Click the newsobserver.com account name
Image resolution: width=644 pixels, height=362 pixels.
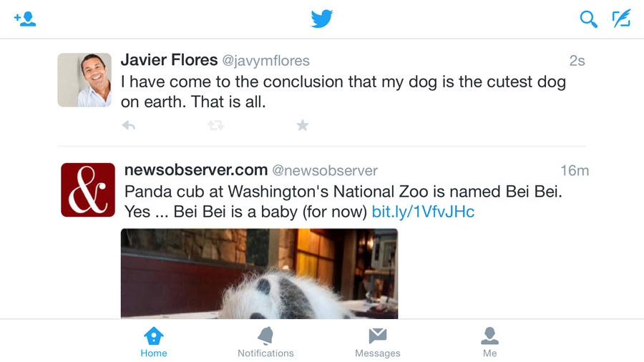click(x=195, y=170)
